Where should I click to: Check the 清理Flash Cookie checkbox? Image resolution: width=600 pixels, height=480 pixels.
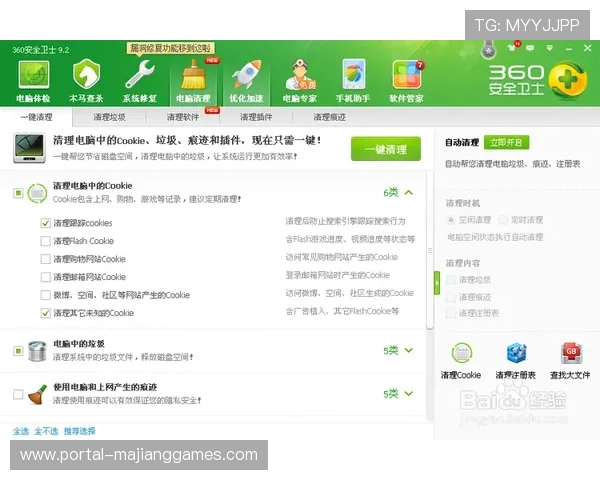tap(46, 241)
